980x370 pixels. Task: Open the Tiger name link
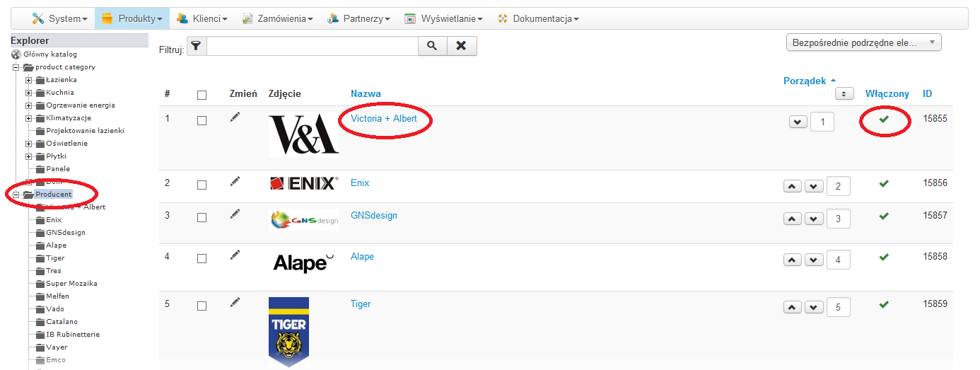click(x=361, y=303)
